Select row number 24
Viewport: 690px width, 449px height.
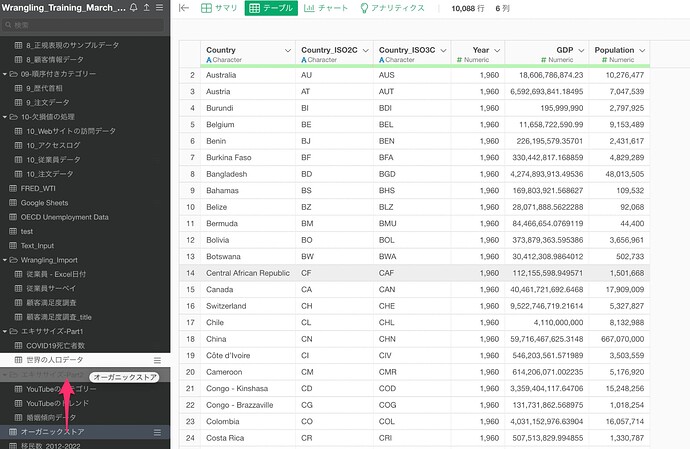click(190, 438)
